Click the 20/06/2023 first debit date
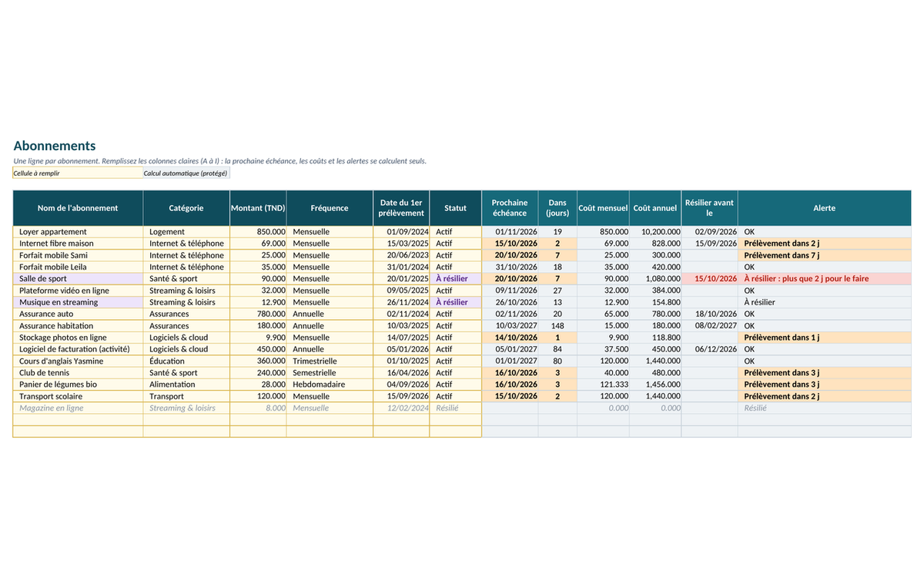This screenshot has width=924, height=578. [401, 255]
